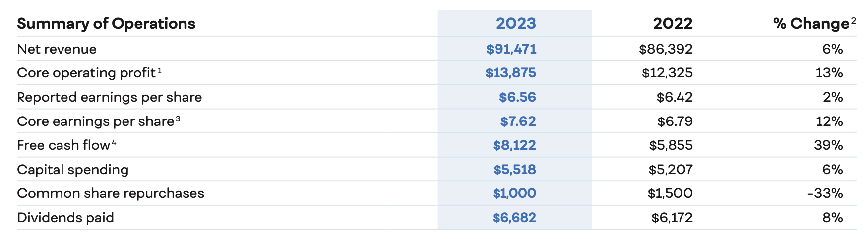Click the Core operating profit label
Screen dimensions: 868x239
(x=86, y=73)
